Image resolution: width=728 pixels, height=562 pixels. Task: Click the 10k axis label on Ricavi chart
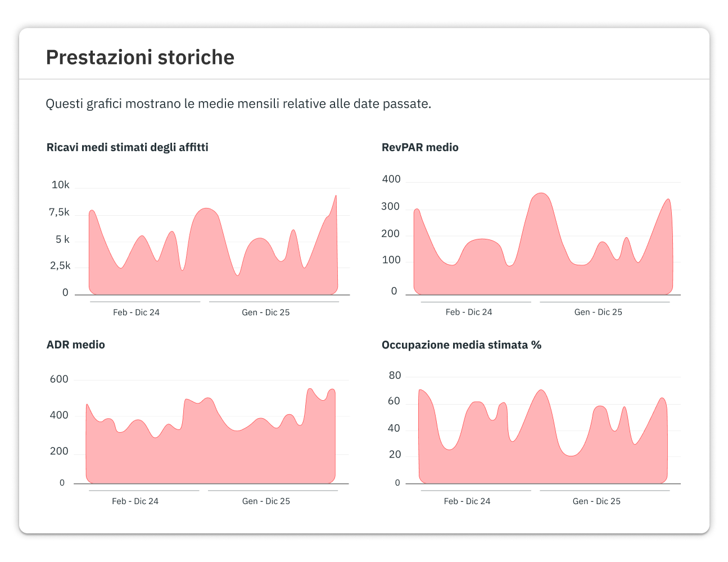pos(60,185)
